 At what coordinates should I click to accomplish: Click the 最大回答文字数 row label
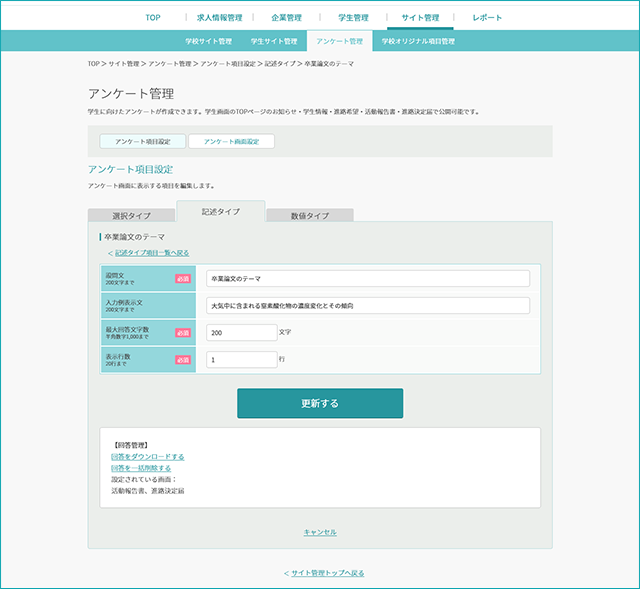pos(127,329)
